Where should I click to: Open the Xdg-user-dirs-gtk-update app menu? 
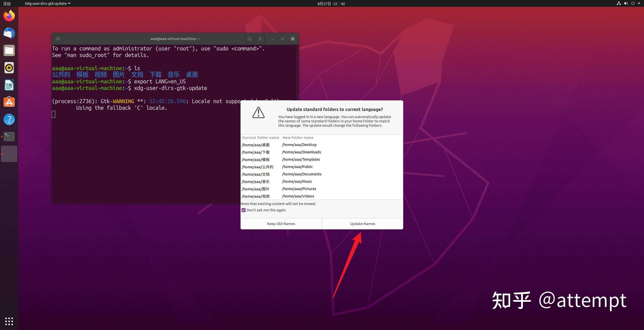coord(47,4)
